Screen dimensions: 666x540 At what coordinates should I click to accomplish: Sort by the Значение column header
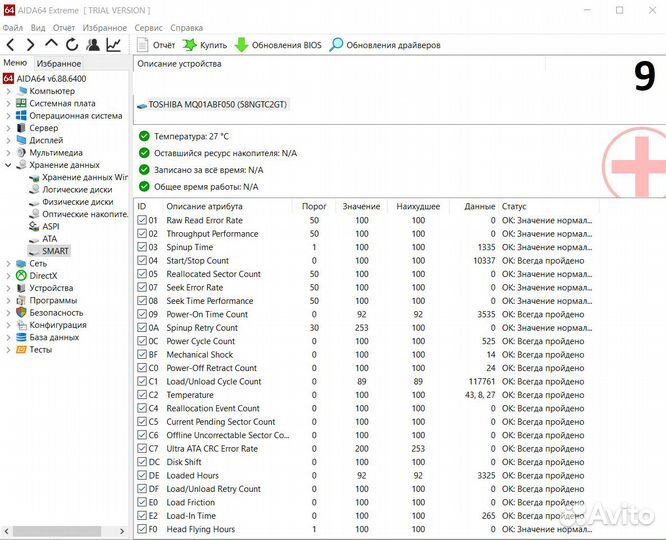pos(361,206)
